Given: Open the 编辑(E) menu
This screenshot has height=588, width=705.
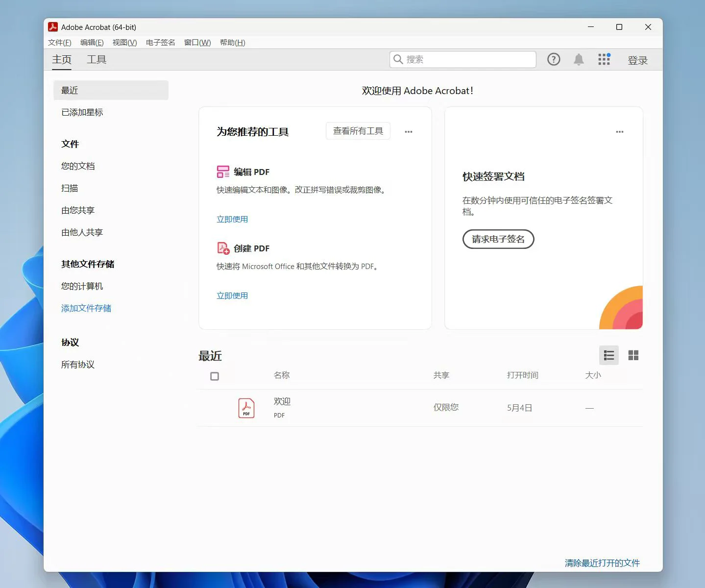Looking at the screenshot, I should pyautogui.click(x=92, y=43).
